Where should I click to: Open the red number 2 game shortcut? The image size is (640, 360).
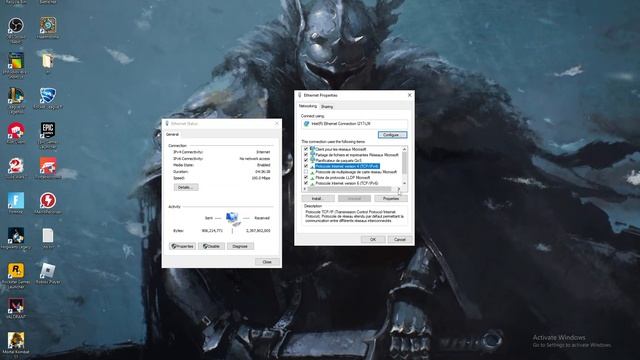coord(16,166)
